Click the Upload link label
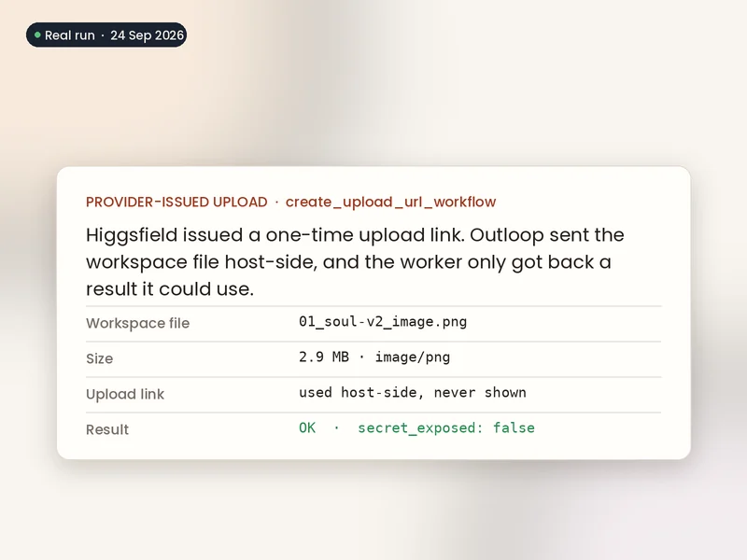The image size is (747, 560). [x=125, y=394]
